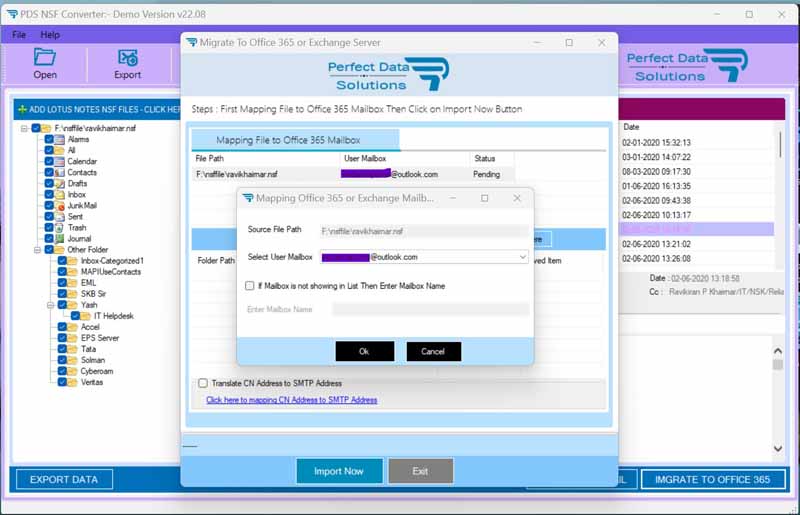Uncheck the Alarms folder checkbox
The width and height of the screenshot is (800, 515).
[x=49, y=139]
